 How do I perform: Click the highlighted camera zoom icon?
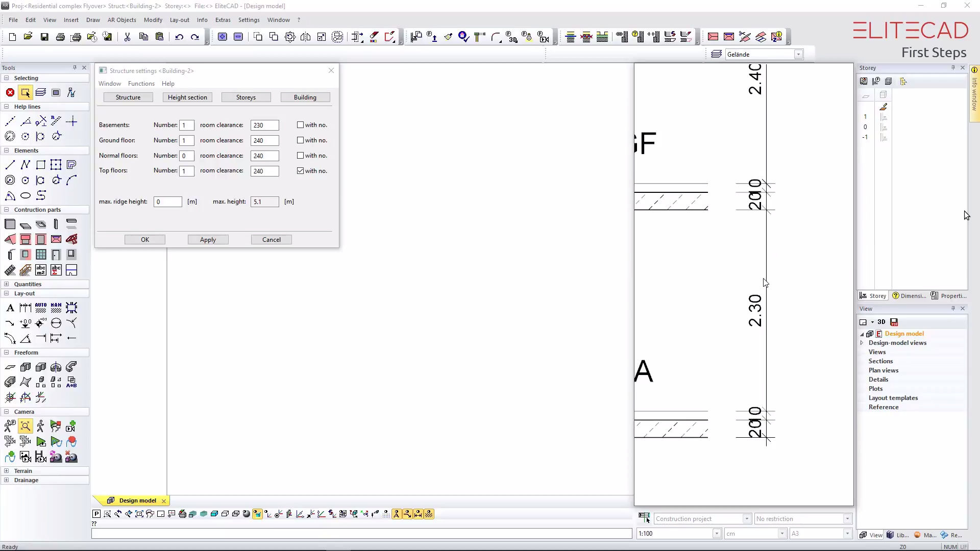[x=26, y=426]
